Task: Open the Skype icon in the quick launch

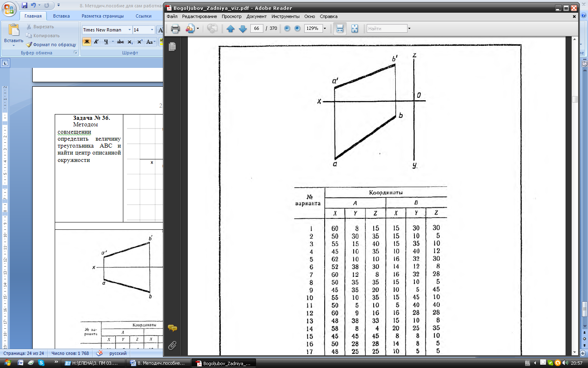Action: click(41, 363)
